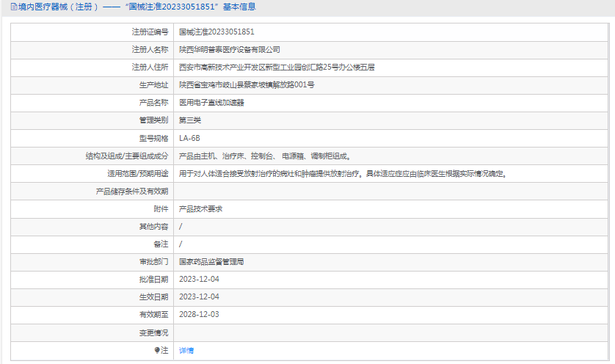Click the 结构及组成/主要组成成分 label
Viewport: 615px width, 364px height.
127,156
